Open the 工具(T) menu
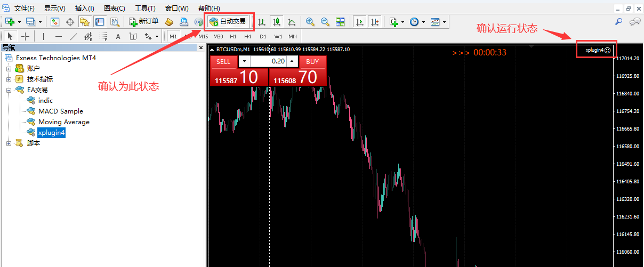 pos(145,8)
